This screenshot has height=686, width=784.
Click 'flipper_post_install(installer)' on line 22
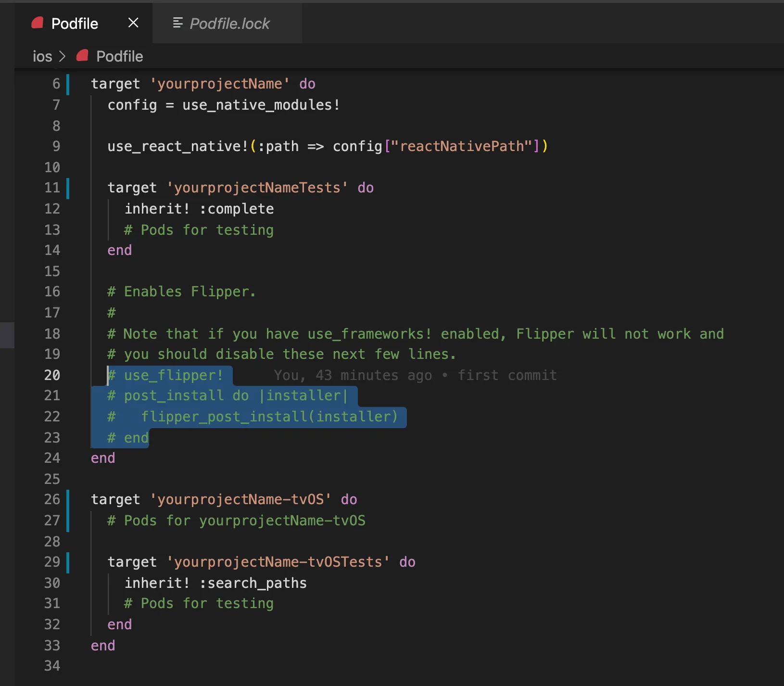(269, 417)
